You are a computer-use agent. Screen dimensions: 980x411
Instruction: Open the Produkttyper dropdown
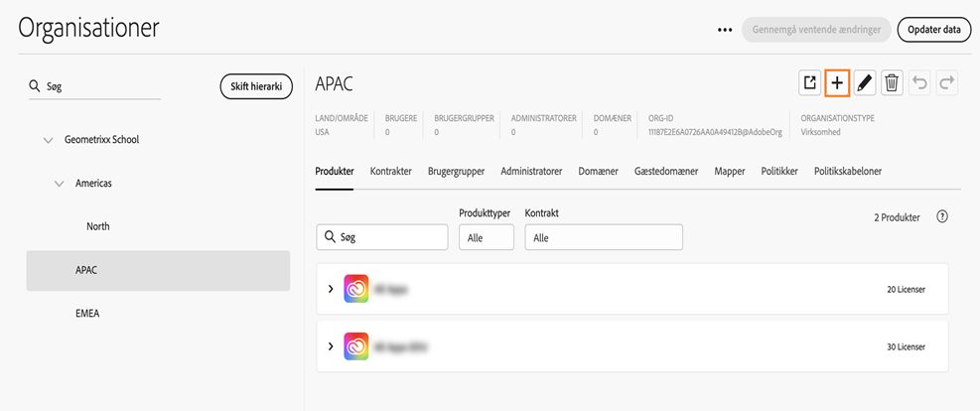pos(487,237)
